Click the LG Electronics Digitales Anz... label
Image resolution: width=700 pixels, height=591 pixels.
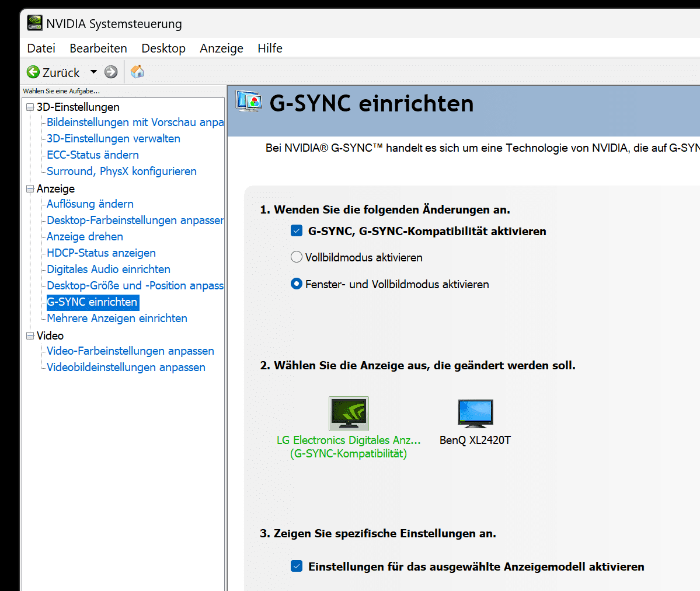pos(349,440)
